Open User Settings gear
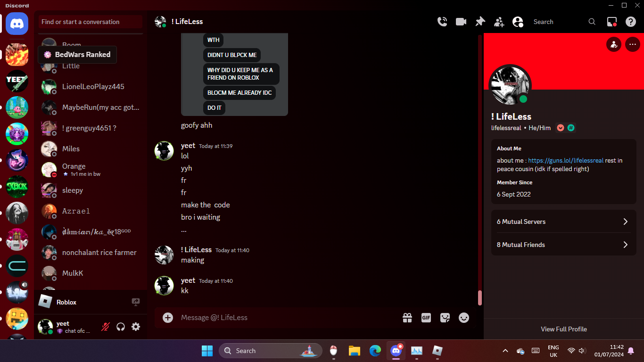This screenshot has width=644, height=362. (x=136, y=327)
